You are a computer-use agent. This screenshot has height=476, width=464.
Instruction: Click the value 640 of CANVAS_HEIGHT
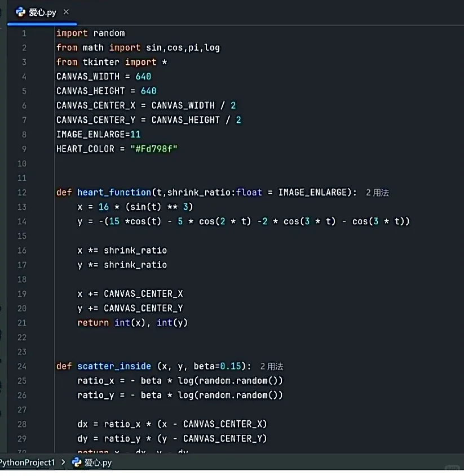tap(149, 91)
